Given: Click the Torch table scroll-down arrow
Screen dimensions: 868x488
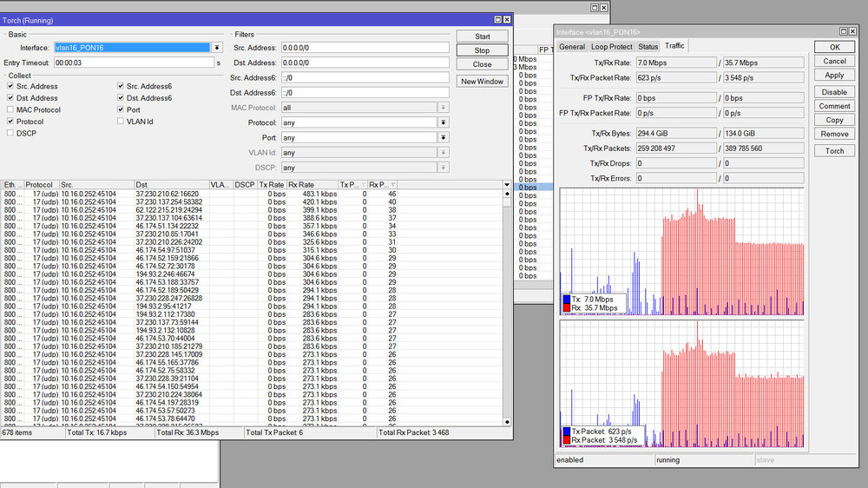Looking at the screenshot, I should point(507,420).
